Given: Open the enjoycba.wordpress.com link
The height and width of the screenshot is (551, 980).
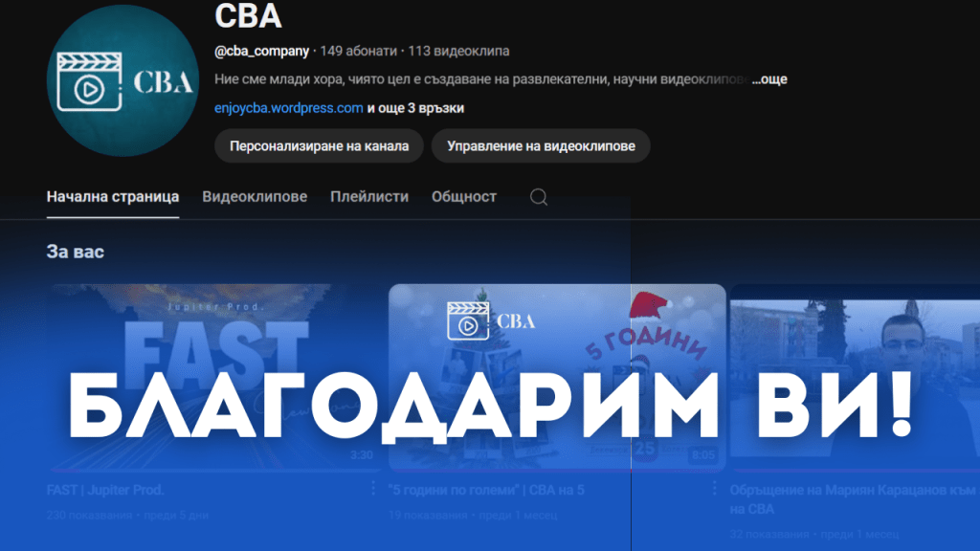Looking at the screenshot, I should click(x=289, y=108).
